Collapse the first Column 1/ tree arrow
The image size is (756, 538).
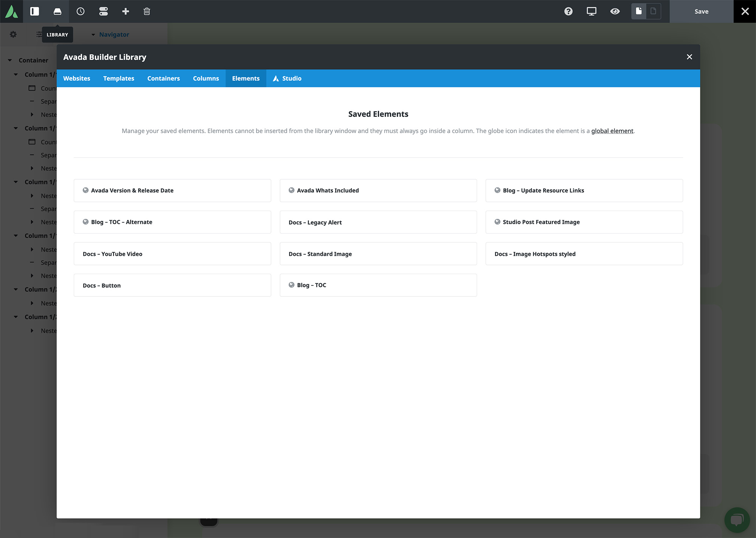pos(16,74)
